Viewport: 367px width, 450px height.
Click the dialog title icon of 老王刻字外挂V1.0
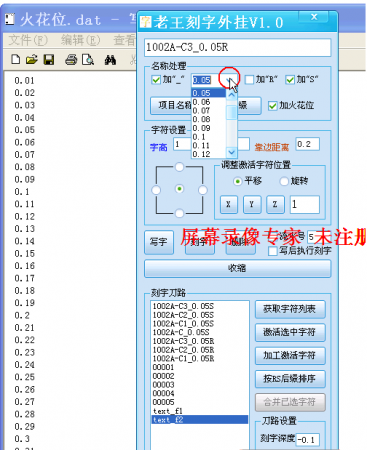pyautogui.click(x=146, y=22)
